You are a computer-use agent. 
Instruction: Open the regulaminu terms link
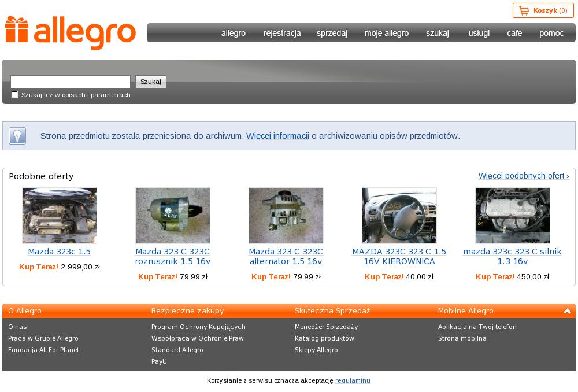pos(353,380)
